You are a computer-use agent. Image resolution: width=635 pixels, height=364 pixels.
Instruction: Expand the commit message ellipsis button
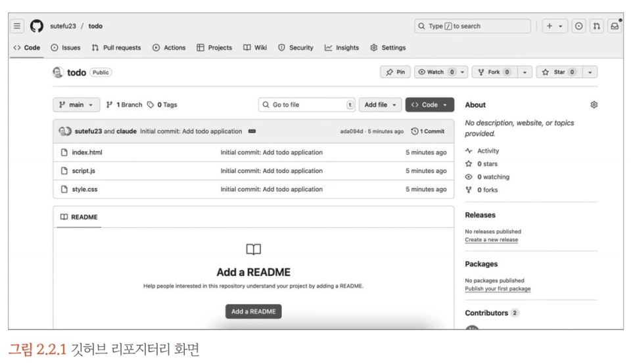pyautogui.click(x=252, y=131)
